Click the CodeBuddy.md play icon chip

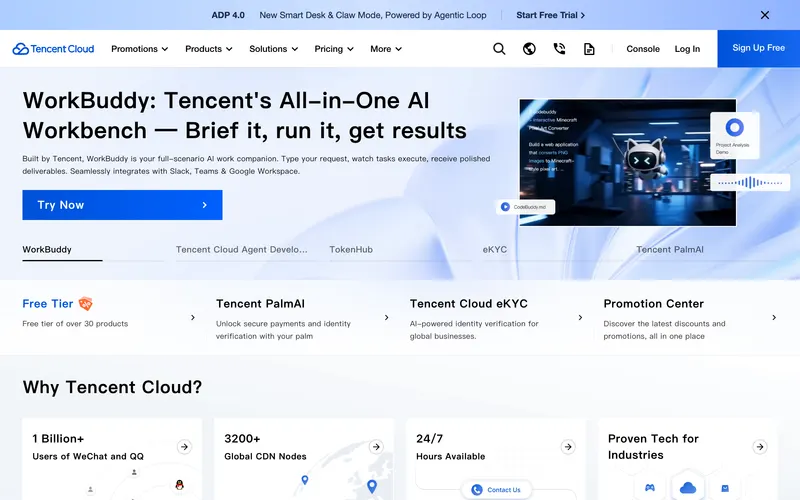coord(525,207)
